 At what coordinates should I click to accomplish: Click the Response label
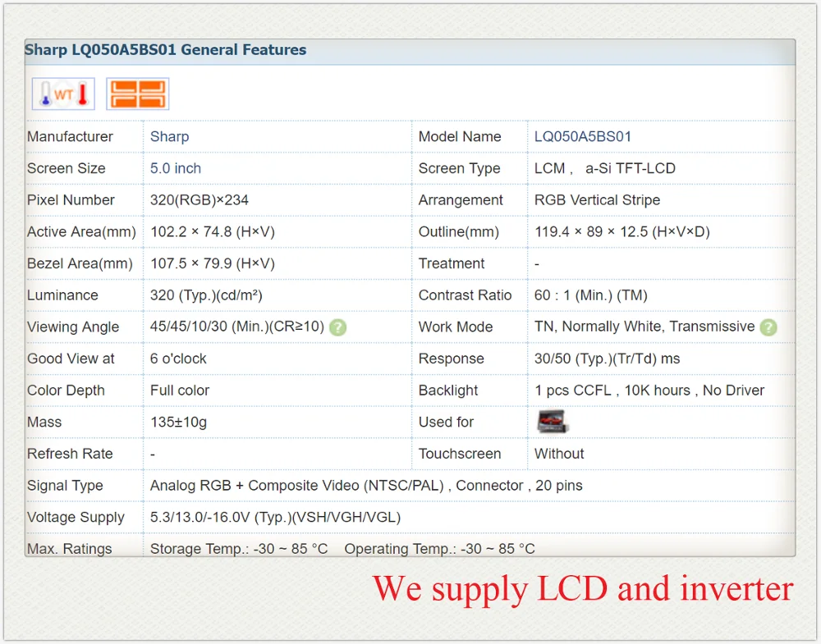click(x=452, y=359)
